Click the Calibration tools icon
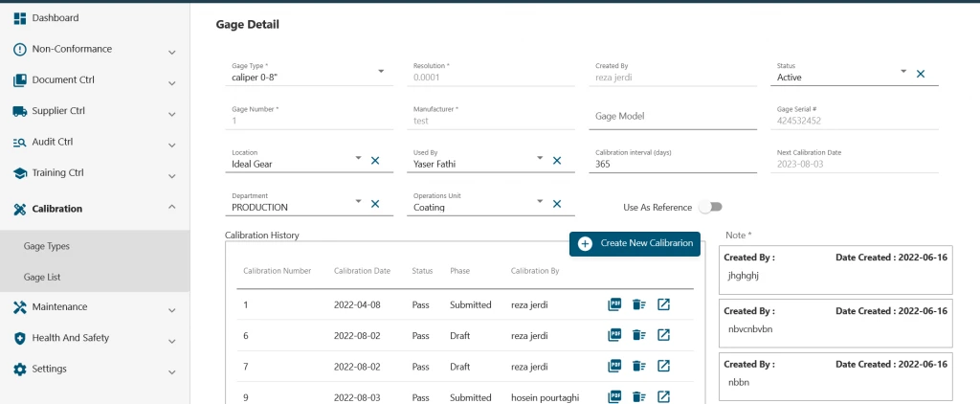This screenshot has width=980, height=404. [20, 209]
